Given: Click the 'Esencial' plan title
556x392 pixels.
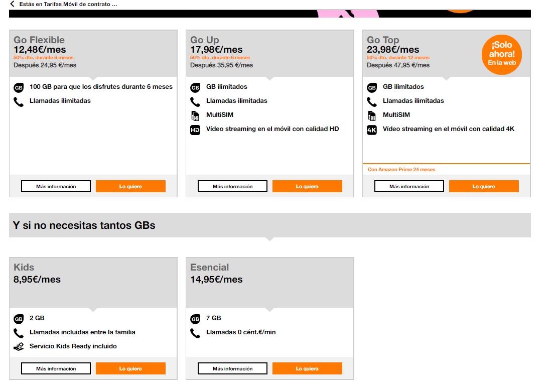Looking at the screenshot, I should tap(210, 267).
